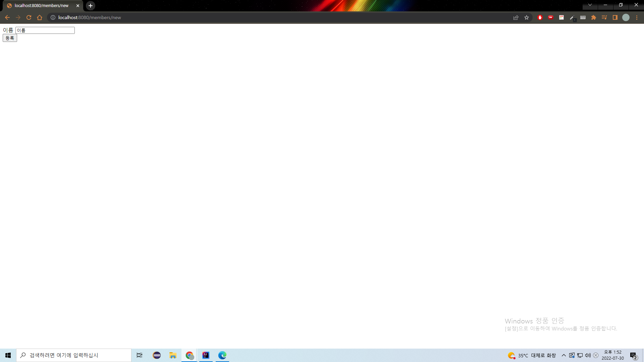Open the network status tray icon
The width and height of the screenshot is (644, 362).
[x=580, y=355]
